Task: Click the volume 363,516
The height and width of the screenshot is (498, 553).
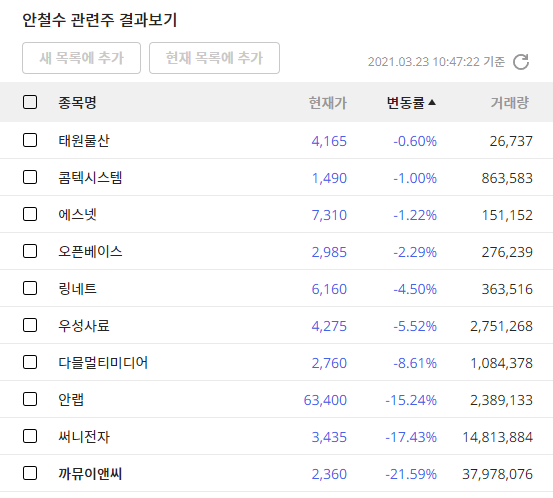Action: 507,290
